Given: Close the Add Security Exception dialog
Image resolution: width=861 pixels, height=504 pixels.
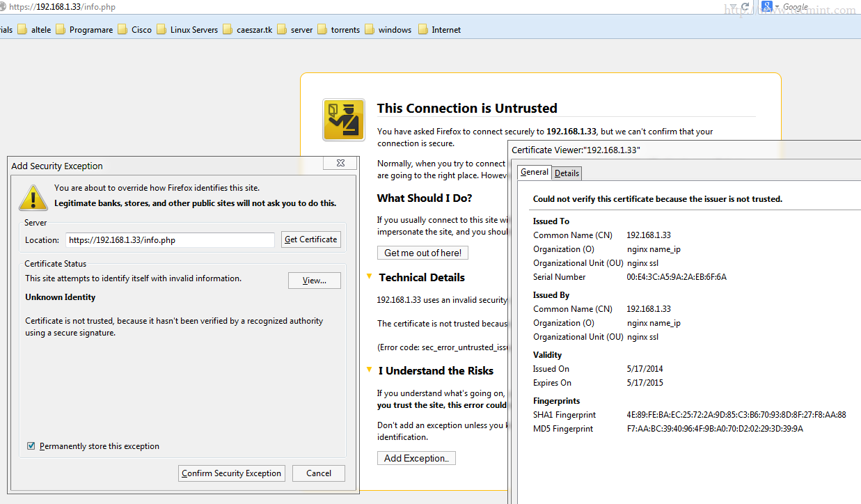Looking at the screenshot, I should pos(340,163).
